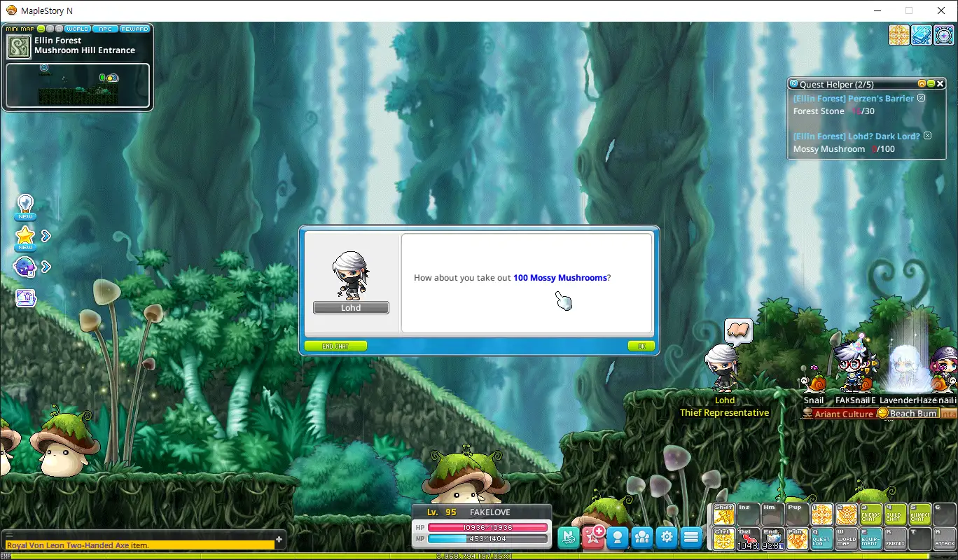Image resolution: width=958 pixels, height=560 pixels.
Task: Click the MP bar gauge
Action: [x=487, y=539]
